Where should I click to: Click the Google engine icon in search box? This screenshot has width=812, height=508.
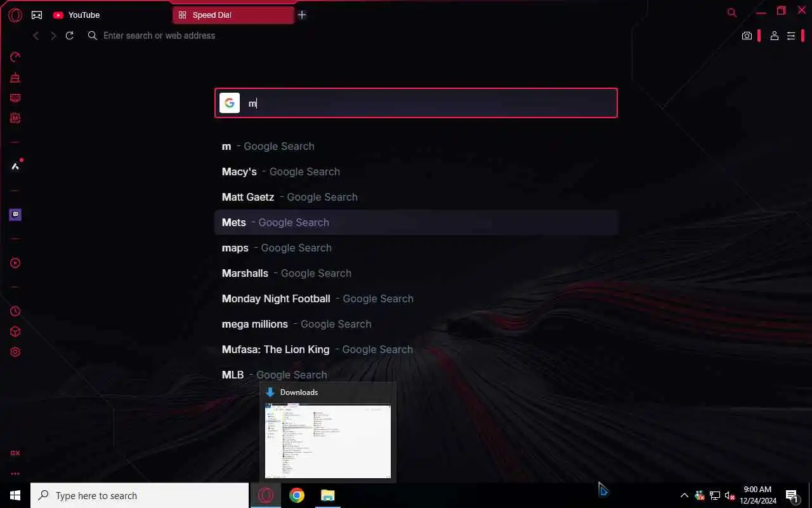point(230,103)
